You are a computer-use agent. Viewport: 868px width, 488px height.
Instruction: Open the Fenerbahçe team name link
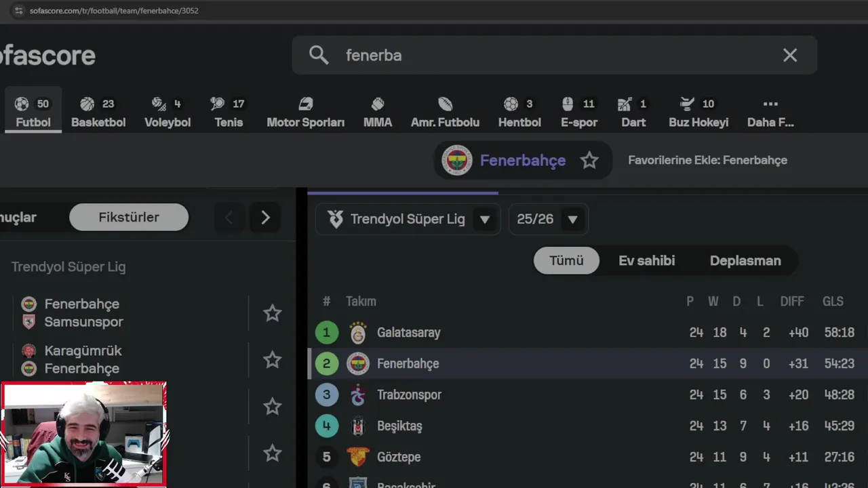tap(523, 161)
